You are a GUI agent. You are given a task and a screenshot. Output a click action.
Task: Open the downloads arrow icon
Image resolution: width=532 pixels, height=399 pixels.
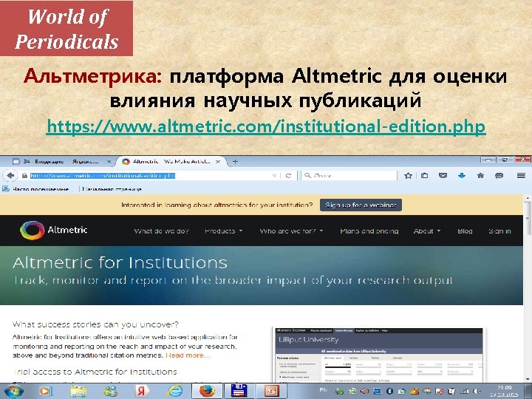coord(461,175)
